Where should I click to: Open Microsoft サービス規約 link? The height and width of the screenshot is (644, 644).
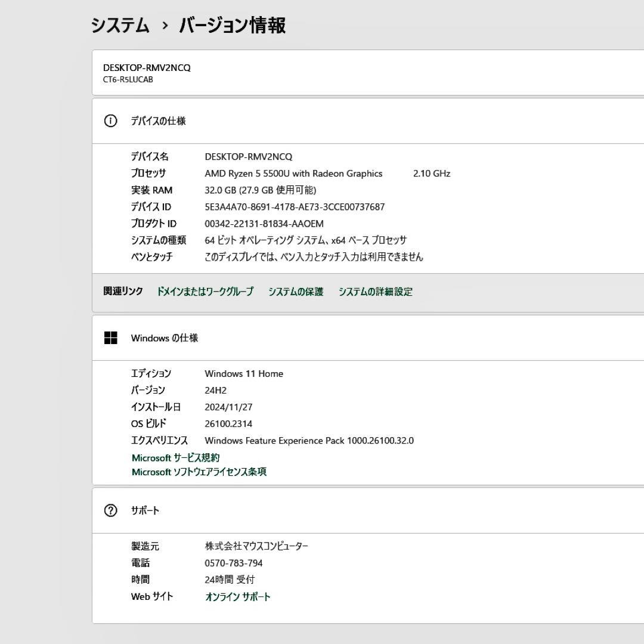175,457
